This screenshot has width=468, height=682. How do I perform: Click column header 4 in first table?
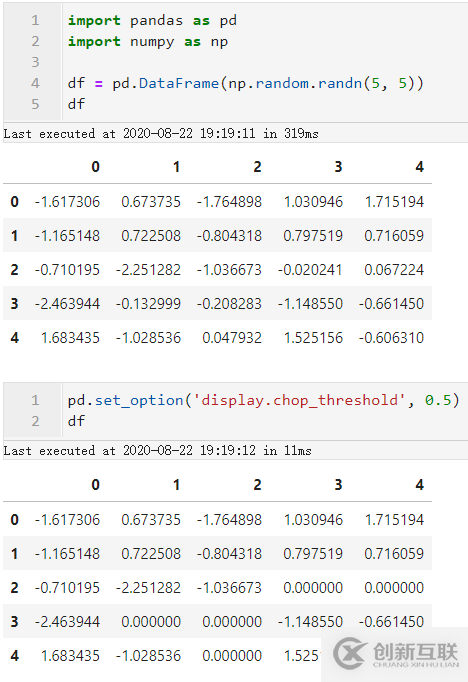419,167
